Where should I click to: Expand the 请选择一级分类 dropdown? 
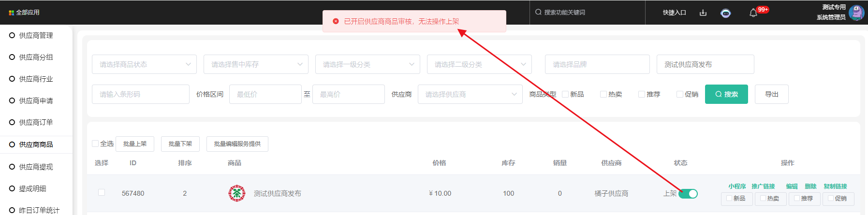368,64
